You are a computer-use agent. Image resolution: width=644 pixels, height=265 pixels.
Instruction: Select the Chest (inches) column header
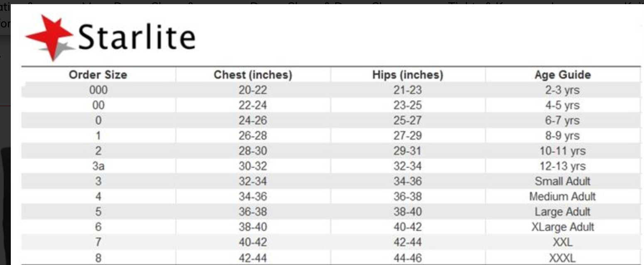[253, 75]
